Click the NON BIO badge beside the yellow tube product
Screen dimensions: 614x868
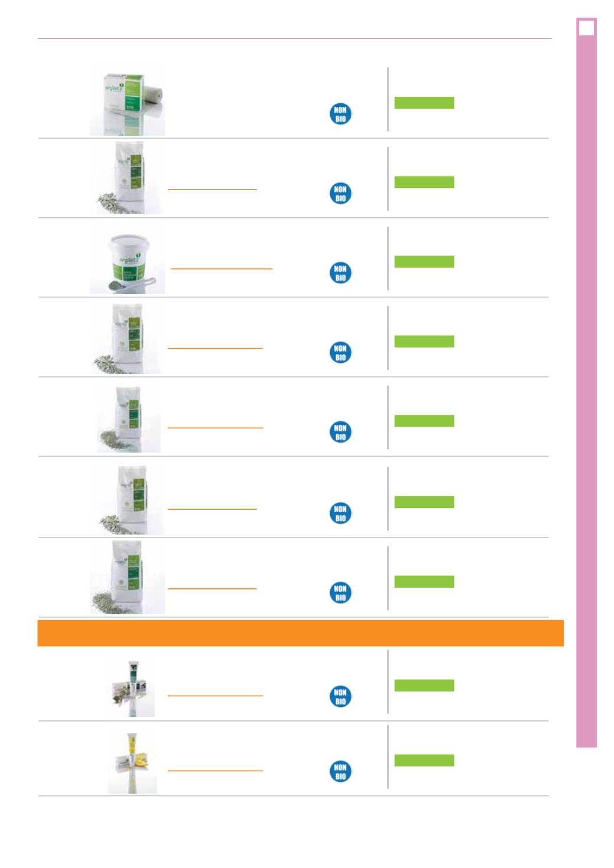point(340,772)
